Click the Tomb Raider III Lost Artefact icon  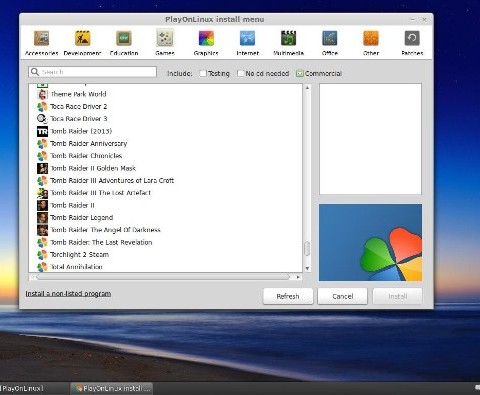click(x=42, y=193)
